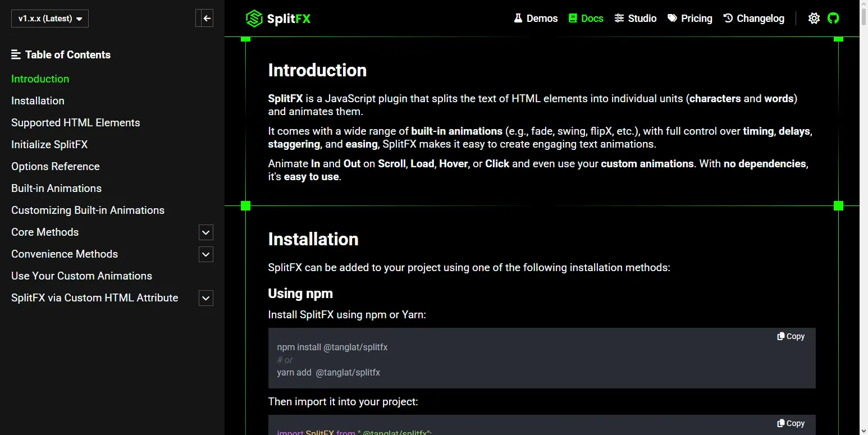Collapse the sidebar with the arrow button
868x435 pixels.
click(x=204, y=19)
